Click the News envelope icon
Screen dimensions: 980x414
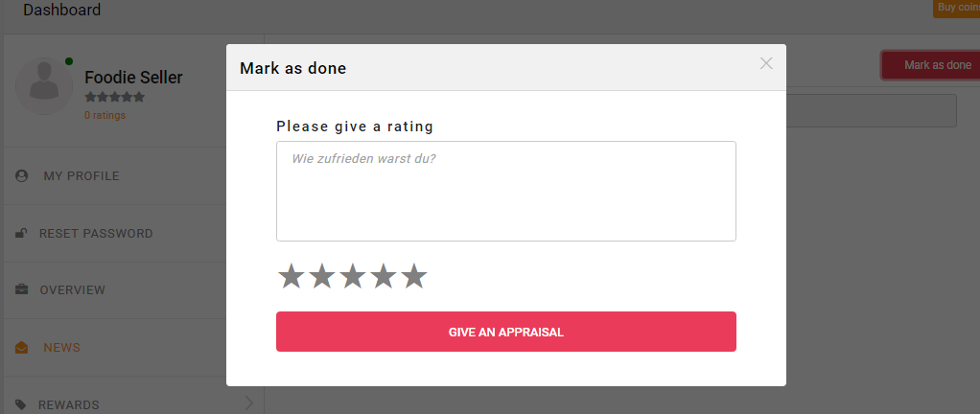pyautogui.click(x=22, y=348)
